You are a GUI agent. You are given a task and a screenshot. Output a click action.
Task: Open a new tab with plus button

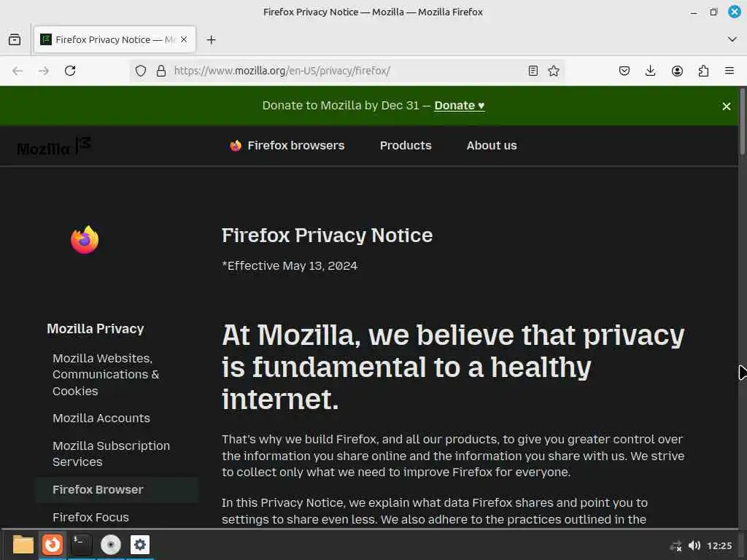tap(211, 39)
